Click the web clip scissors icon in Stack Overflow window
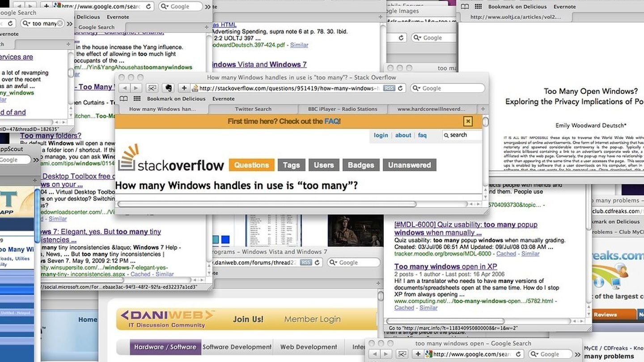 (x=153, y=88)
